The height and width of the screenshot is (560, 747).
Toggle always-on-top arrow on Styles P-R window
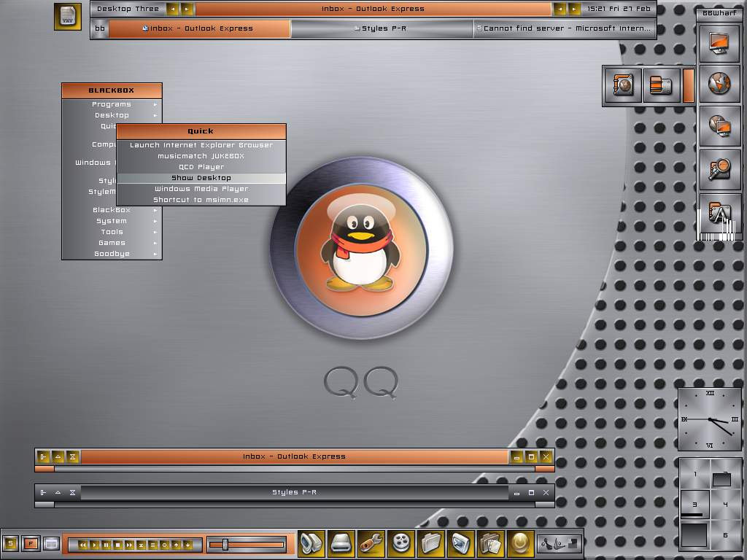(58, 492)
